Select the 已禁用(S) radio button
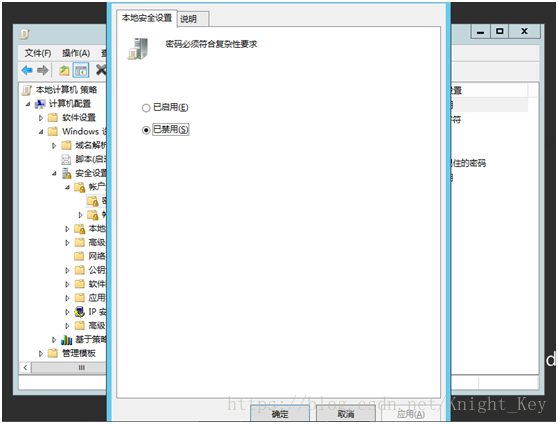Viewport: 558px width, 424px height. pos(146,130)
